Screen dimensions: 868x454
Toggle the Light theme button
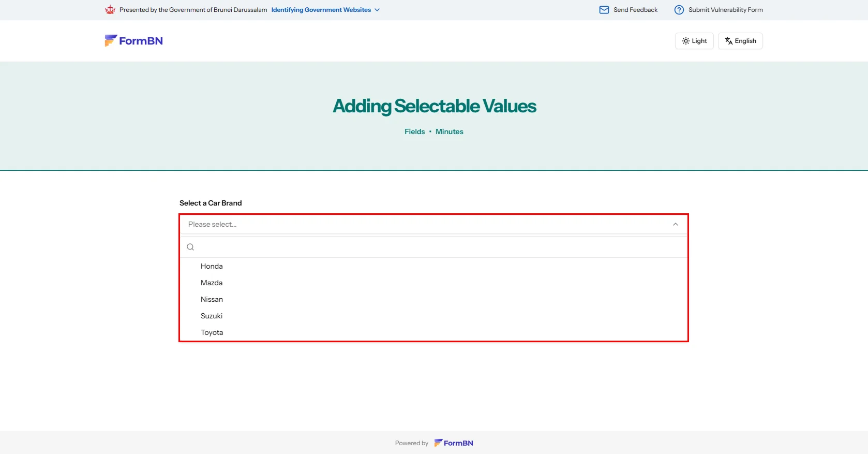pyautogui.click(x=694, y=41)
